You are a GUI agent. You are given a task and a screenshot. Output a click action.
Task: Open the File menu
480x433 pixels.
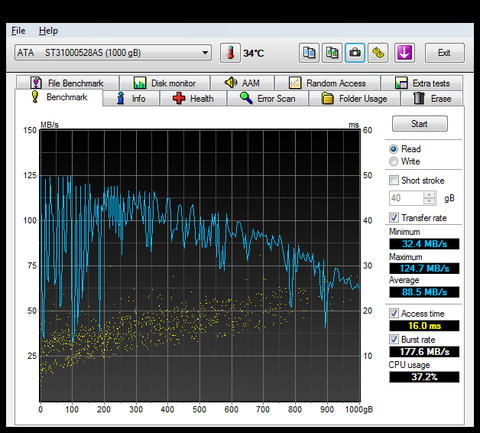(x=18, y=31)
